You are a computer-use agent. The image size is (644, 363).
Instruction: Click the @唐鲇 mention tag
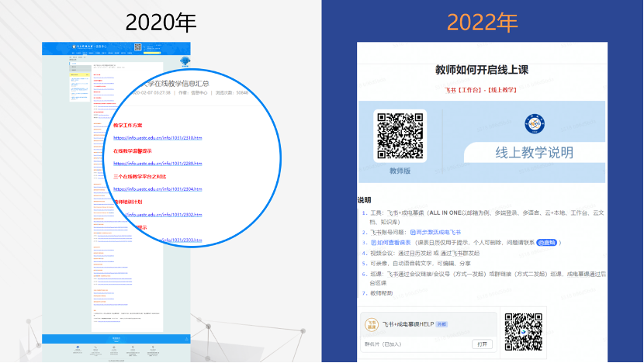pyautogui.click(x=547, y=243)
